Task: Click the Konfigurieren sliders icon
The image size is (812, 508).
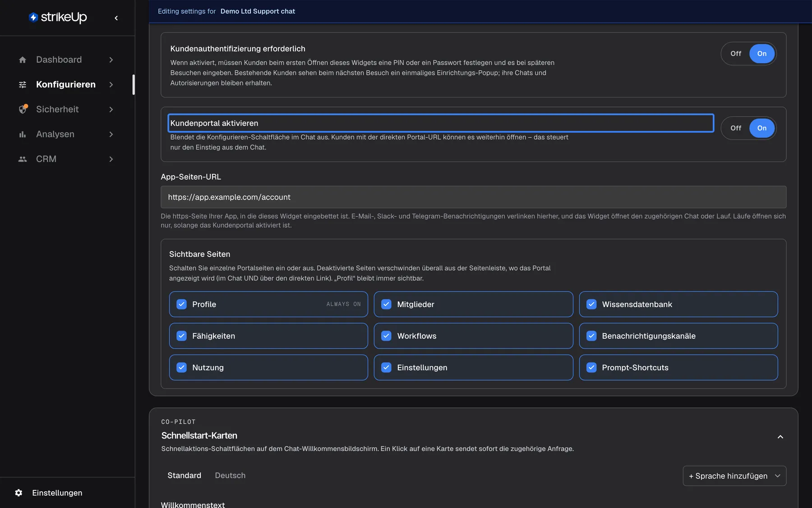Action: pyautogui.click(x=23, y=84)
